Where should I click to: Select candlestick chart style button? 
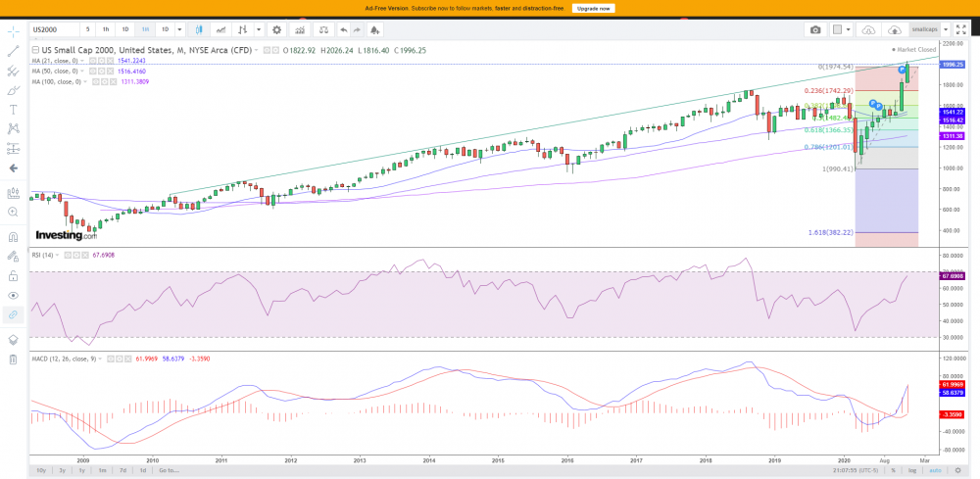200,29
